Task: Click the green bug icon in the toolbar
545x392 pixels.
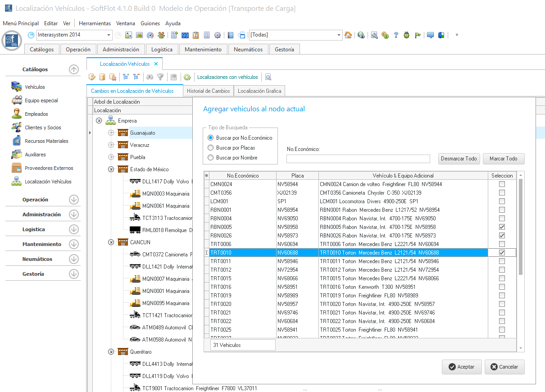Action: (x=406, y=35)
